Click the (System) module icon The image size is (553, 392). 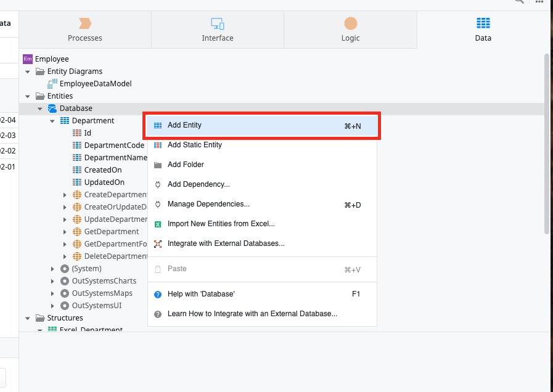[x=65, y=269]
